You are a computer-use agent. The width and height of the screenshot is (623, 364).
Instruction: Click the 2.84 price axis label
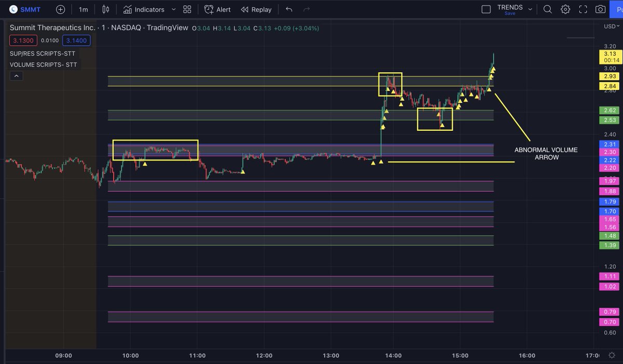click(x=610, y=86)
